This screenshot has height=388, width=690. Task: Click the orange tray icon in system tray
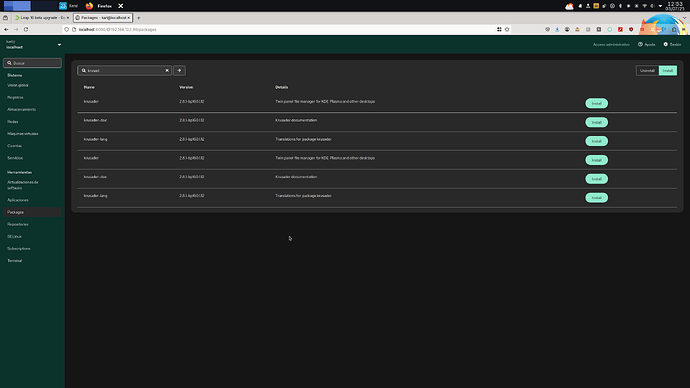tap(596, 6)
